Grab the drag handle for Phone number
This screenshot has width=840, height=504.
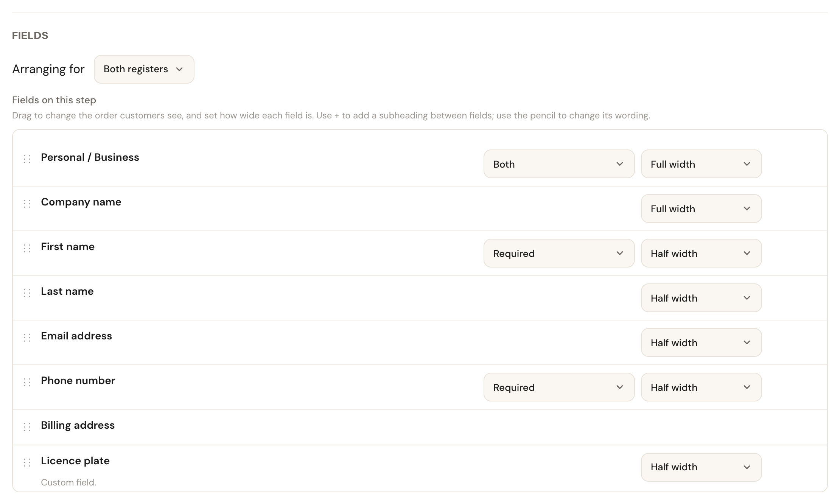(27, 382)
